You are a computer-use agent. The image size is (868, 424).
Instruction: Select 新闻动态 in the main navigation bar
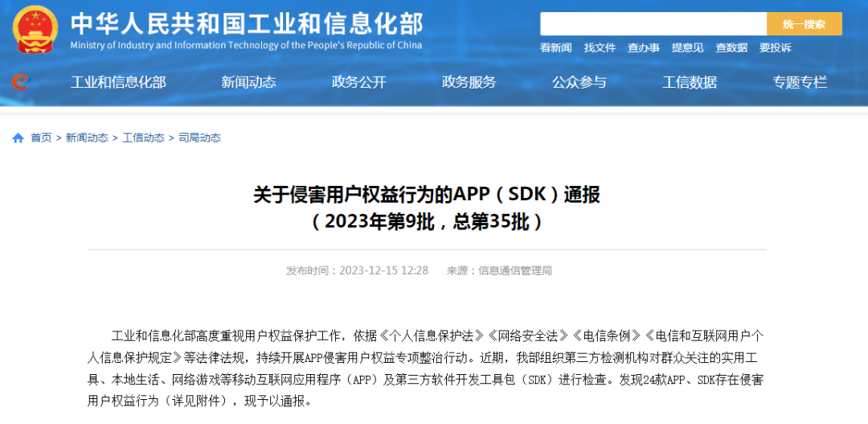click(248, 82)
